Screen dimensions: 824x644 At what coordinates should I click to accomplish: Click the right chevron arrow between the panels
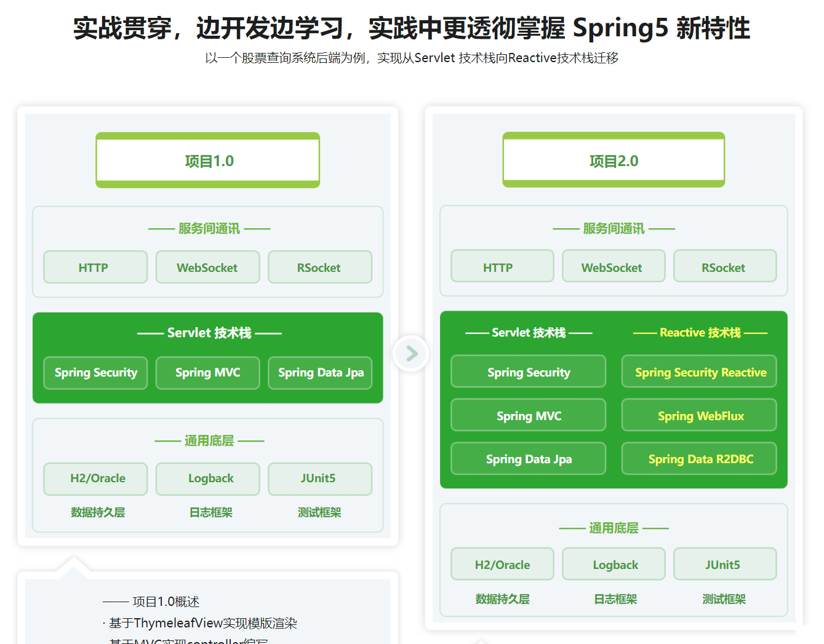(x=411, y=353)
